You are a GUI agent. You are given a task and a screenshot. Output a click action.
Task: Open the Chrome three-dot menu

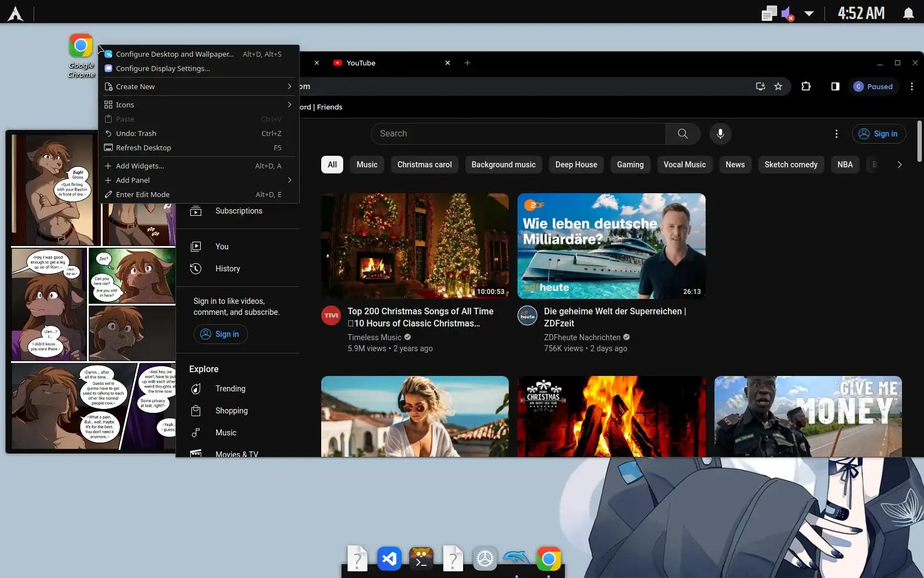click(x=912, y=86)
